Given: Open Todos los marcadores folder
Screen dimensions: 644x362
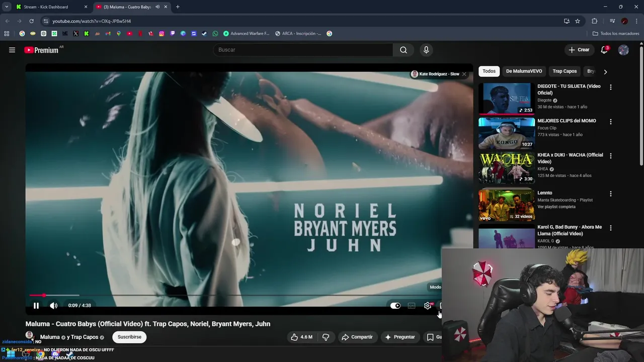Looking at the screenshot, I should pos(616,34).
